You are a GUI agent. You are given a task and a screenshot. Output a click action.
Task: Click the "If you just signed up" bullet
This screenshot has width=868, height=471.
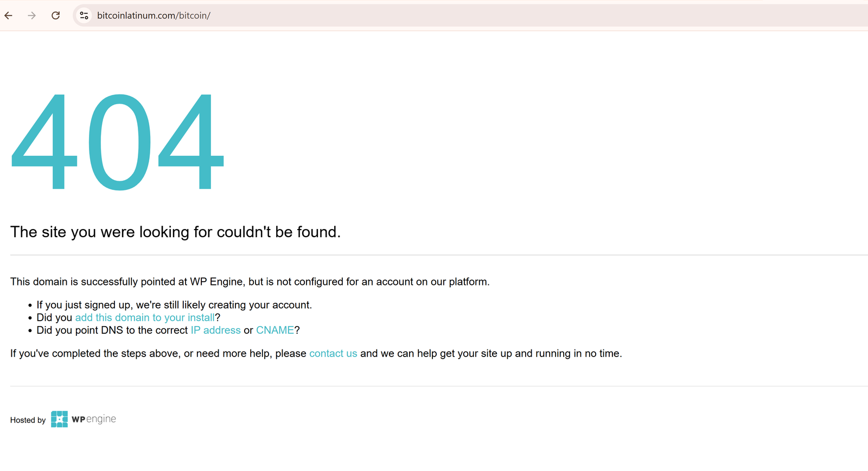pyautogui.click(x=174, y=305)
